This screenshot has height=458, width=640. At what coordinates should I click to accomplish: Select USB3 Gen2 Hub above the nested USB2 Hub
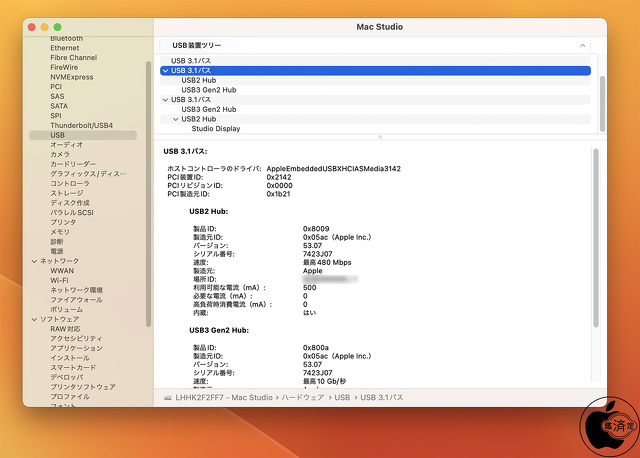(x=209, y=109)
